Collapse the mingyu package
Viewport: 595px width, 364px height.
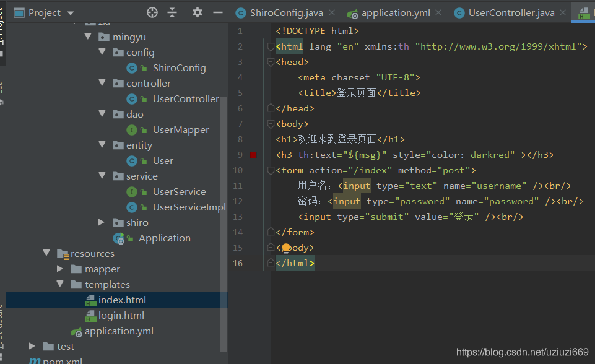pos(88,37)
